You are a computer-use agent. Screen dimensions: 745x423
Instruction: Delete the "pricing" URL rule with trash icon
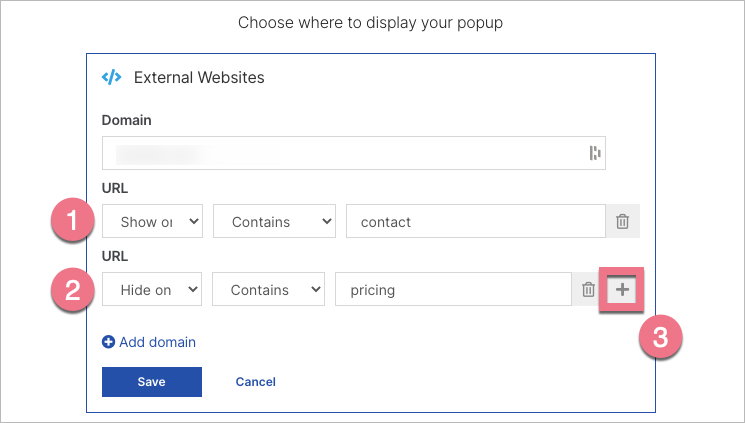(x=588, y=290)
